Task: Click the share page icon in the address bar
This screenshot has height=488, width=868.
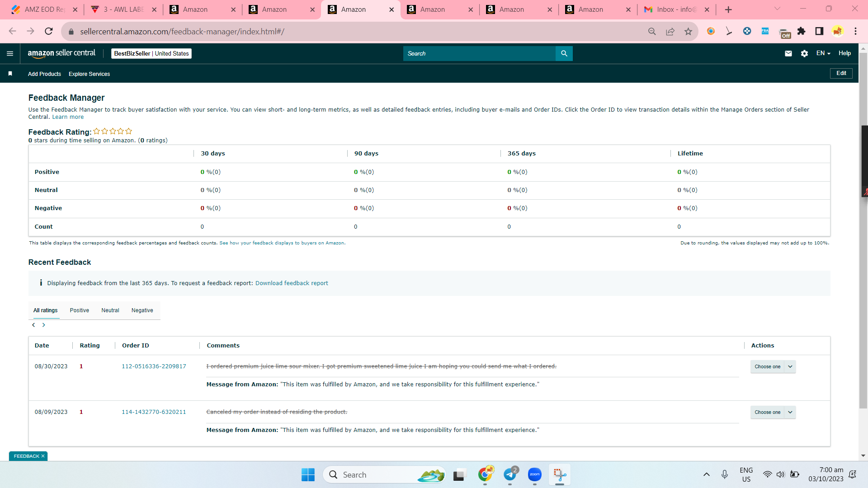Action: [x=670, y=31]
